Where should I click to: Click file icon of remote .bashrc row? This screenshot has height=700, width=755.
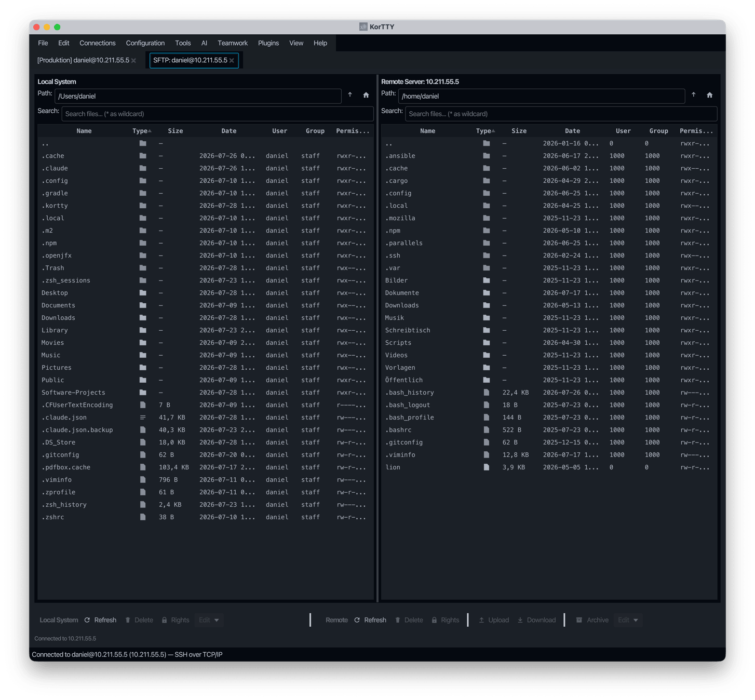click(x=487, y=430)
